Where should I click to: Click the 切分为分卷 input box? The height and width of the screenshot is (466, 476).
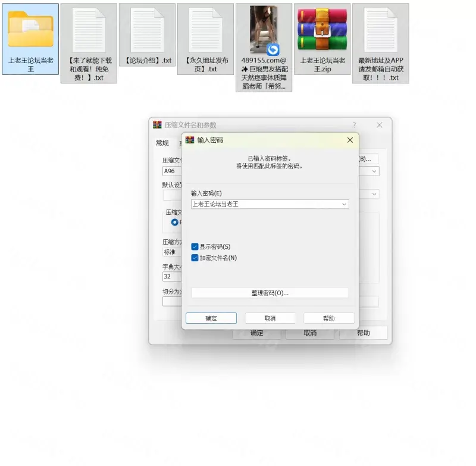pyautogui.click(x=172, y=302)
